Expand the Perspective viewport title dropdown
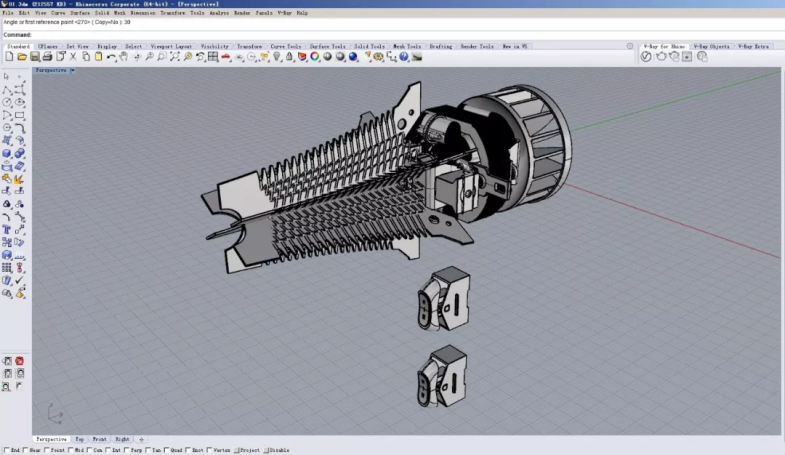The image size is (785, 455). (72, 71)
